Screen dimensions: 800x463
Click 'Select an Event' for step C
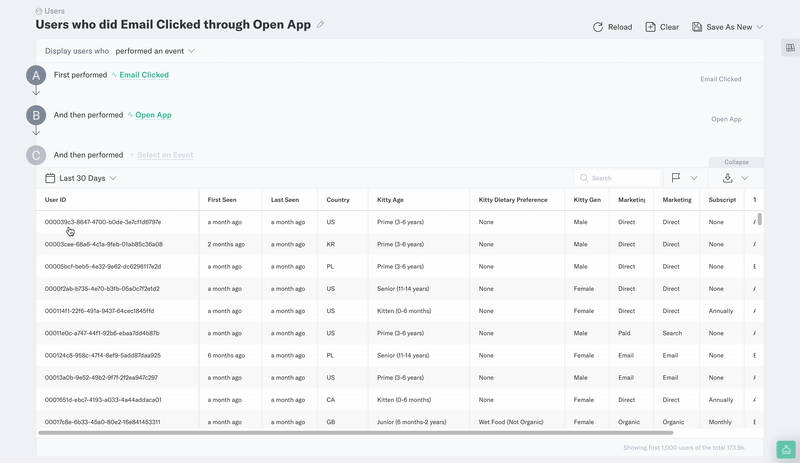[x=165, y=155]
